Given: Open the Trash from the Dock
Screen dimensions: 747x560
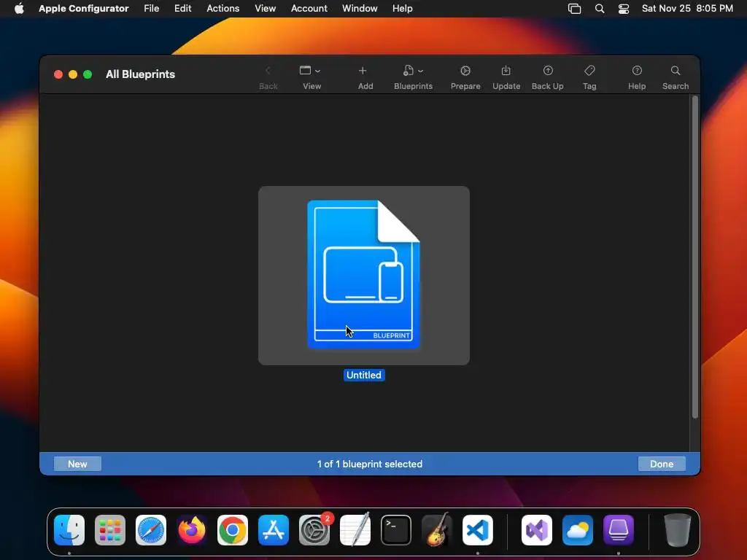Looking at the screenshot, I should point(677,529).
